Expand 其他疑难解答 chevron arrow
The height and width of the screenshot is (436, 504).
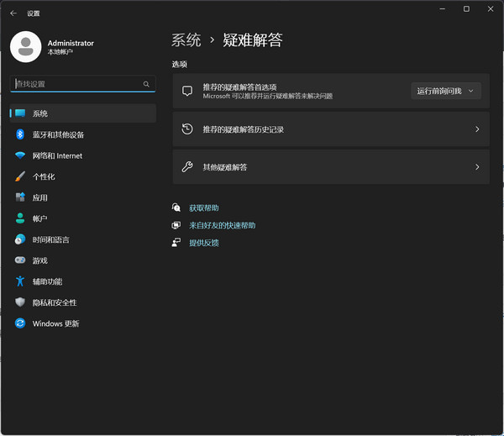(476, 167)
